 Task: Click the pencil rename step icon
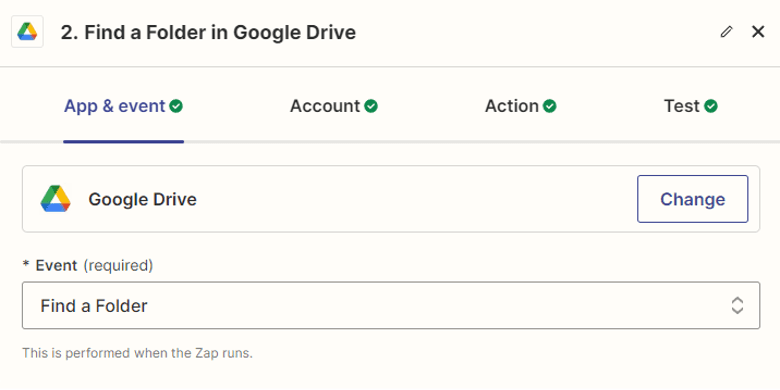(726, 32)
